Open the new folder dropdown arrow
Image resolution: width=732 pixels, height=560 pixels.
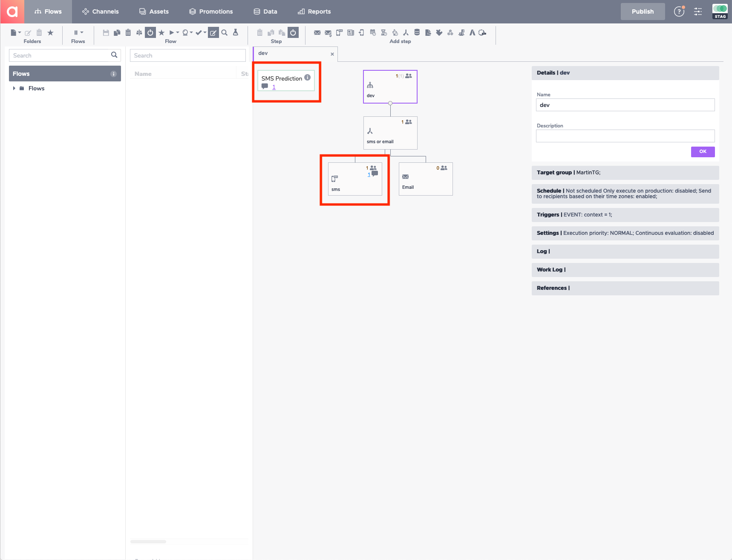coord(20,32)
